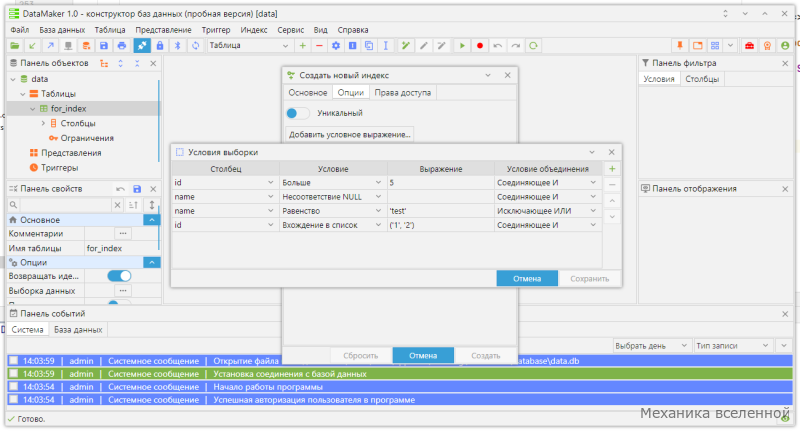
Task: Click the printer icon in the toolbar
Action: pyautogui.click(x=121, y=46)
